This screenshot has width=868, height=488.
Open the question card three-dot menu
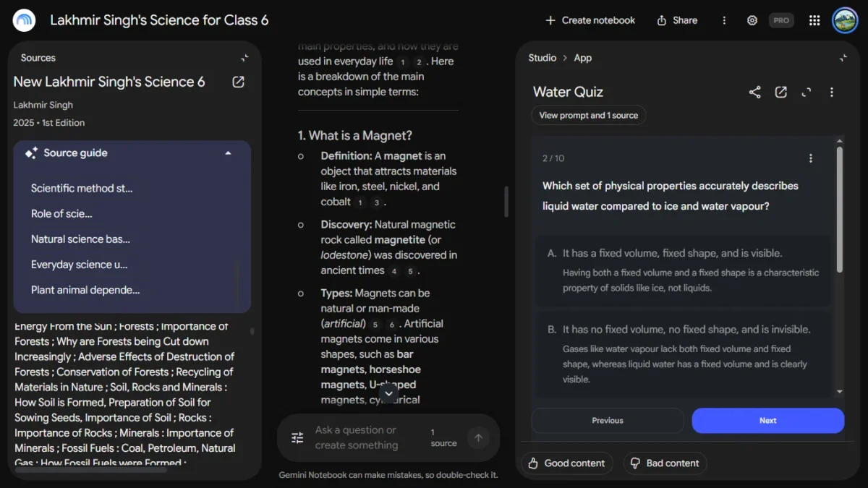tap(811, 158)
